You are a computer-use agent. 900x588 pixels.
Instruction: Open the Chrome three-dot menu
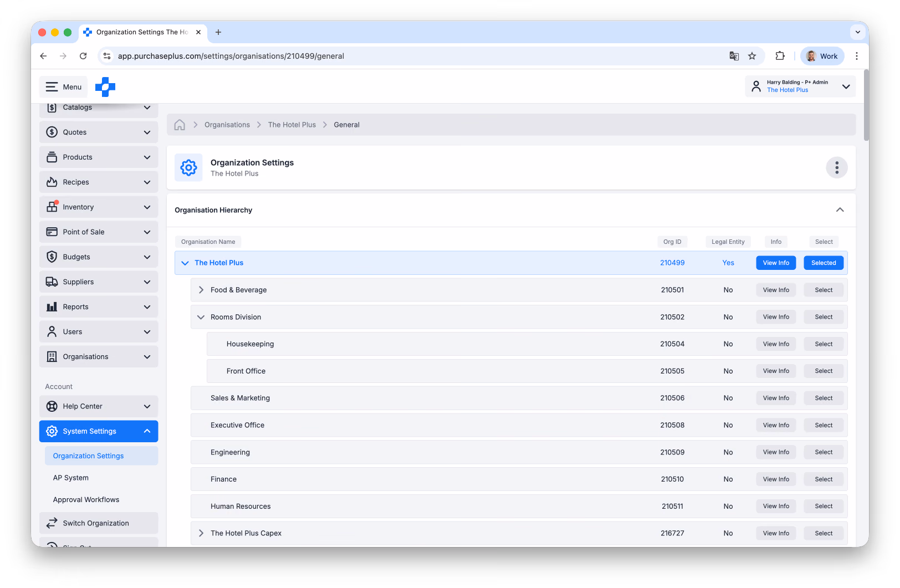857,56
